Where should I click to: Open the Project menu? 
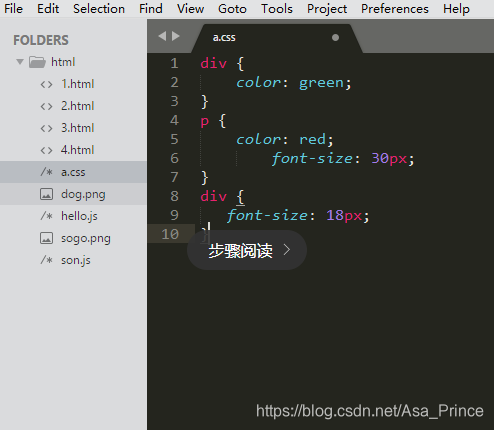[327, 9]
